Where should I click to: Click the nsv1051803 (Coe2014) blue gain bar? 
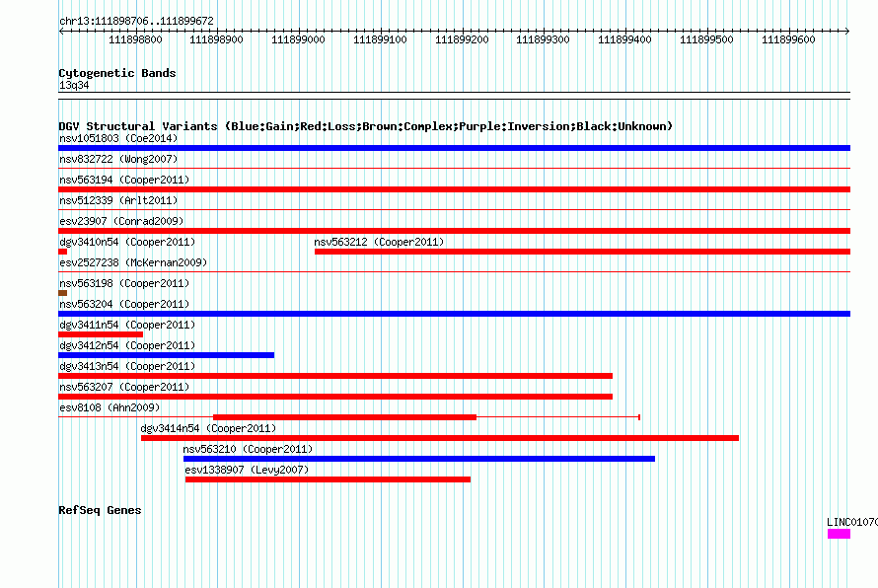(454, 148)
